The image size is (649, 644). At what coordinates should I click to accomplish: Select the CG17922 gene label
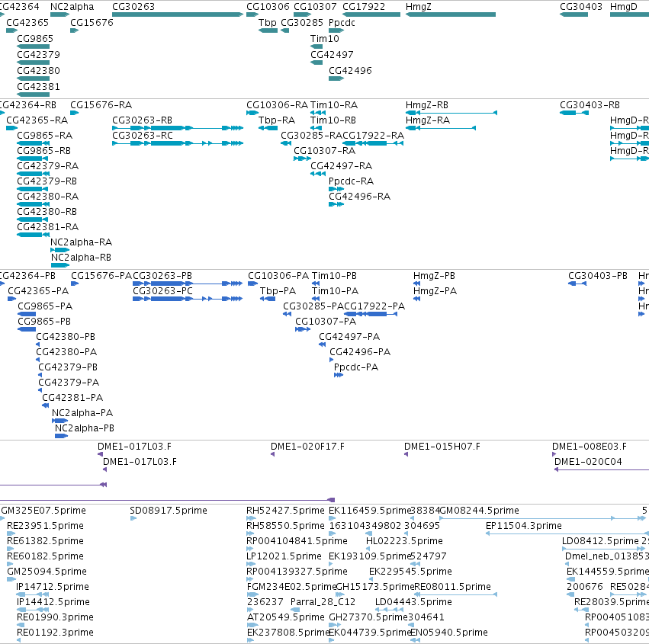364,7
